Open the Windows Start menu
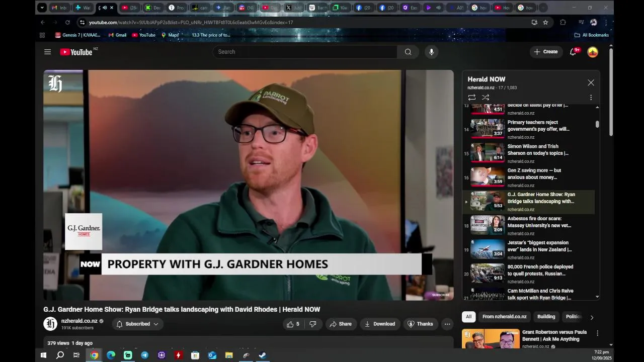 pos(43,355)
